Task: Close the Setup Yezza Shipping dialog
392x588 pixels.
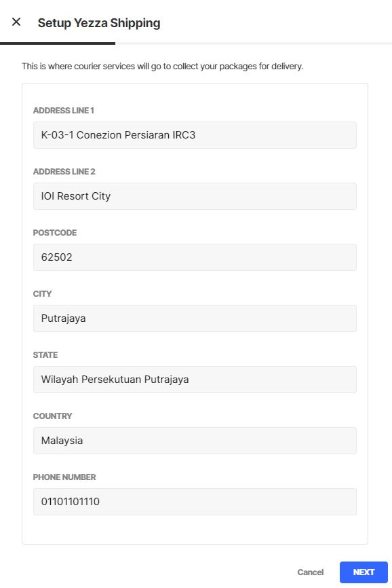Action: (16, 22)
